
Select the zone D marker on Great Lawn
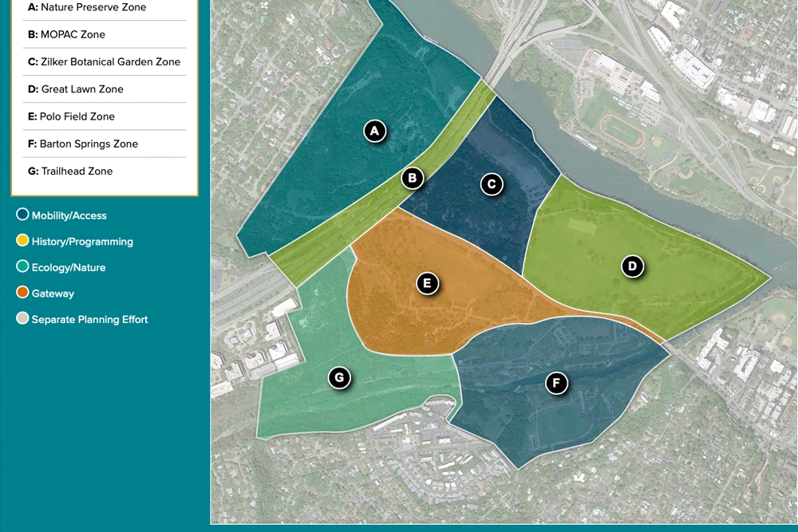pos(633,266)
